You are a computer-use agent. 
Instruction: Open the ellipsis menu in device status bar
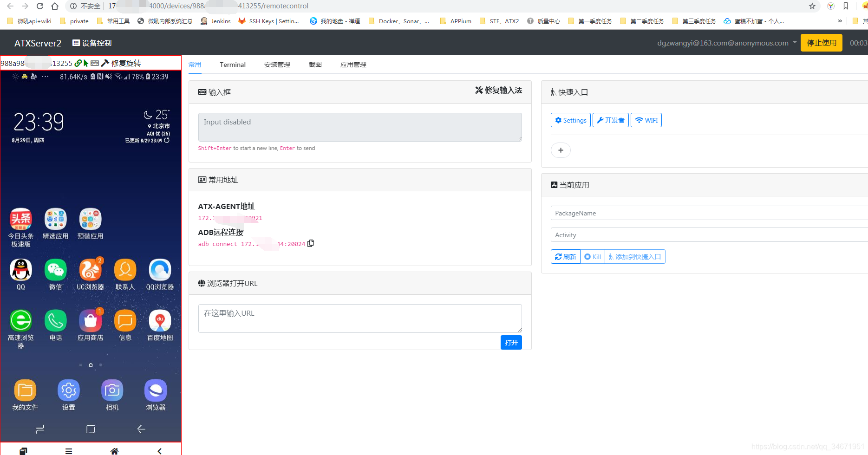coord(45,77)
